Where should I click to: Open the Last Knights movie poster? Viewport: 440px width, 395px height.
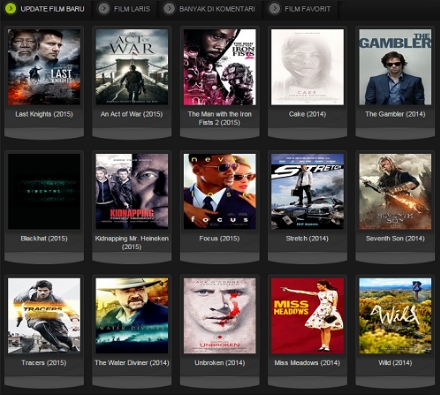[44, 67]
